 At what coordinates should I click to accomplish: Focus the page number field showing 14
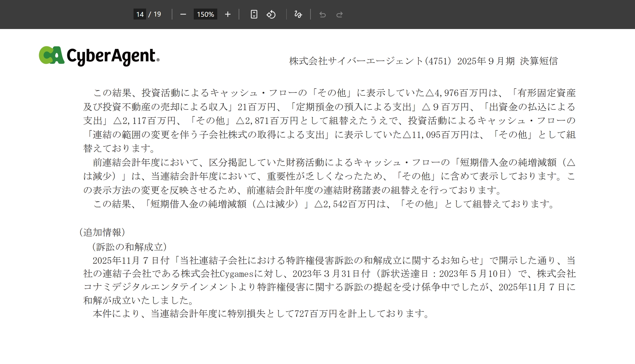point(140,14)
